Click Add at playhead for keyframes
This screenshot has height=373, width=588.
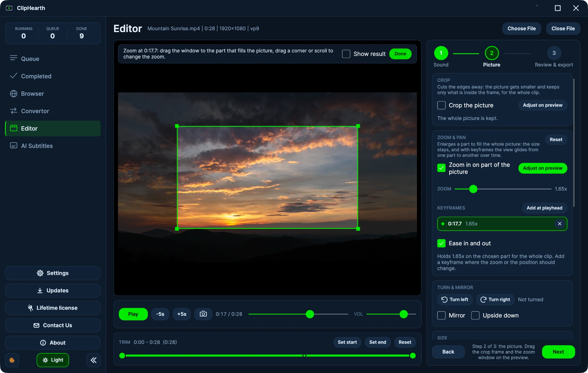click(x=544, y=208)
